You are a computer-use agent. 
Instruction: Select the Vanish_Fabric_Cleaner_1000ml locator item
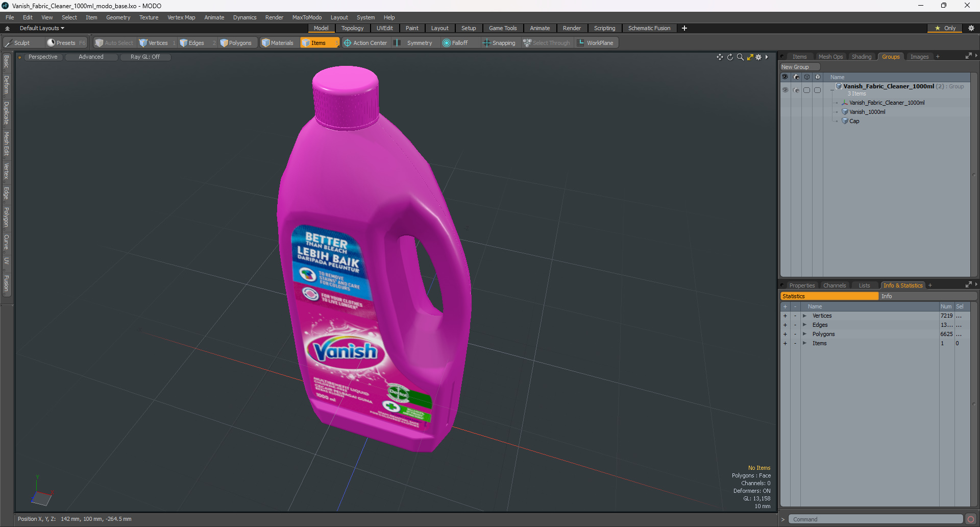(887, 103)
